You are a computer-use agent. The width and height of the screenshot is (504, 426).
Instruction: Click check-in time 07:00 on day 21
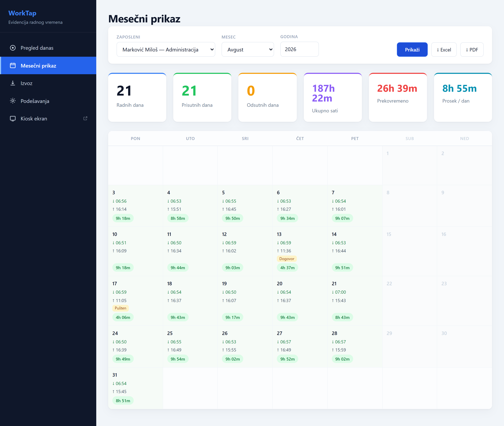[x=339, y=292]
